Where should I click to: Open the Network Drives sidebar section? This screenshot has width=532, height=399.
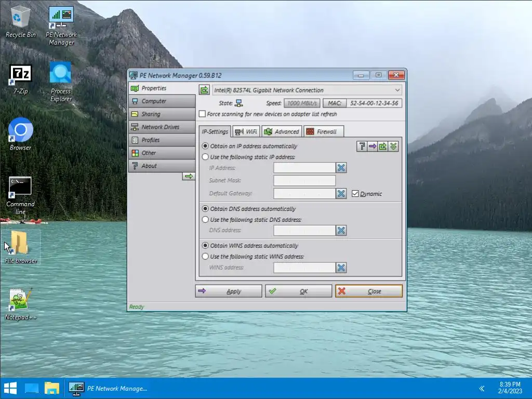[x=162, y=127]
